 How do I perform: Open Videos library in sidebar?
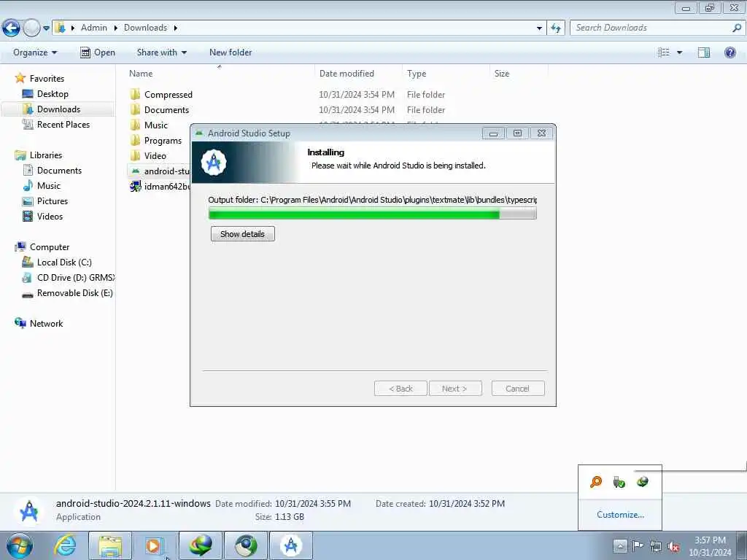[43, 216]
